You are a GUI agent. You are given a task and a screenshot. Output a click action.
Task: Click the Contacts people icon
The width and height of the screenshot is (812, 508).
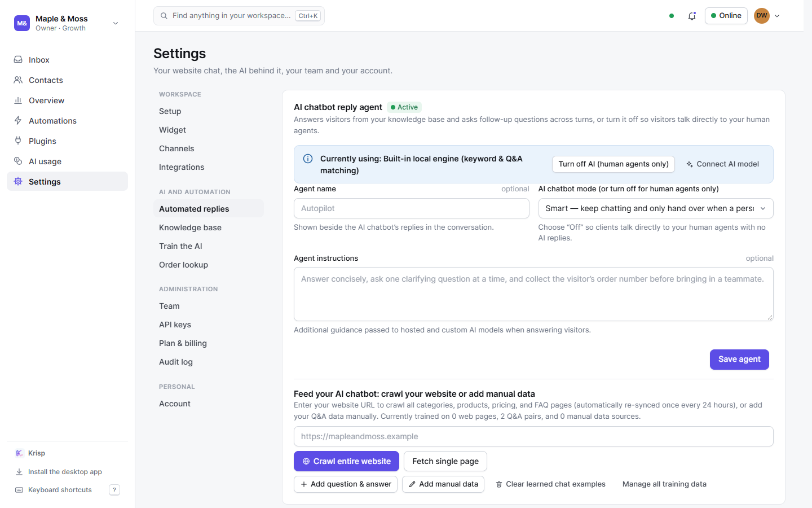18,80
